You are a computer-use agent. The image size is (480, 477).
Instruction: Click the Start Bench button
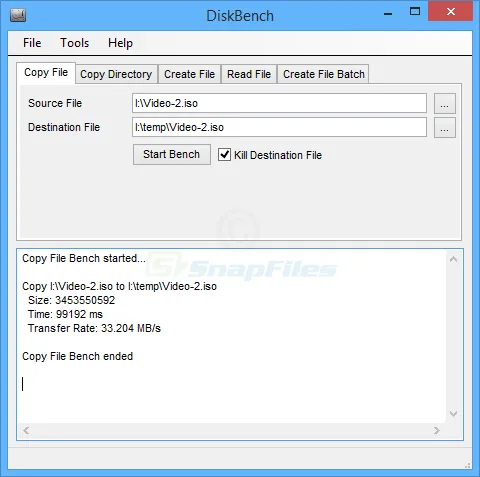click(x=172, y=154)
